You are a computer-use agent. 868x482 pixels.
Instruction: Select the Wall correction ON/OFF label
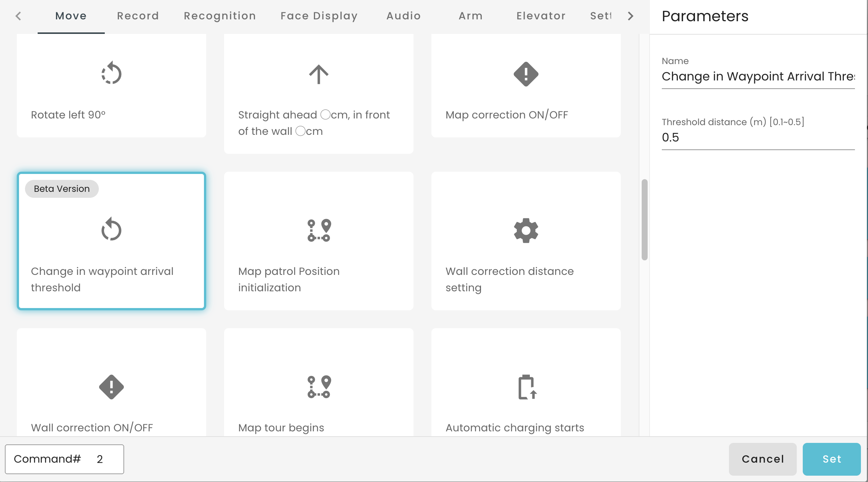[x=92, y=428]
